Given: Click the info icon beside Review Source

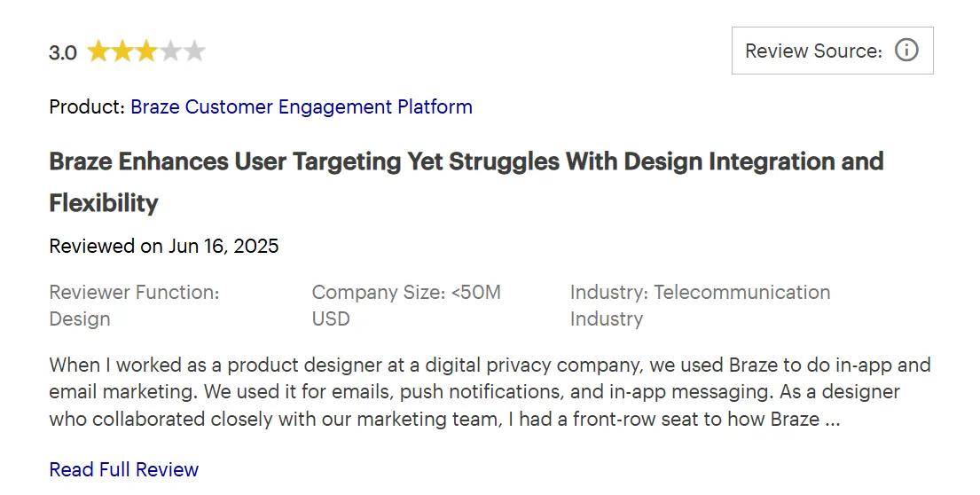Looking at the screenshot, I should (x=906, y=51).
